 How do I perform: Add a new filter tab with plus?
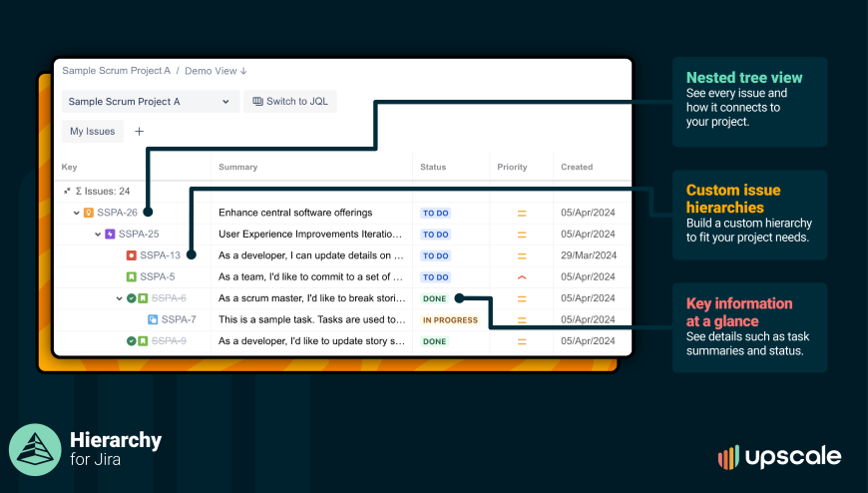pos(139,132)
